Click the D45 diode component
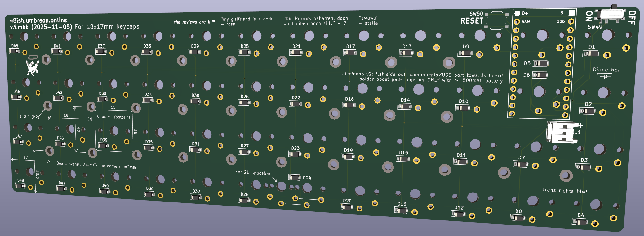The height and width of the screenshot is (236, 644). [x=14, y=51]
